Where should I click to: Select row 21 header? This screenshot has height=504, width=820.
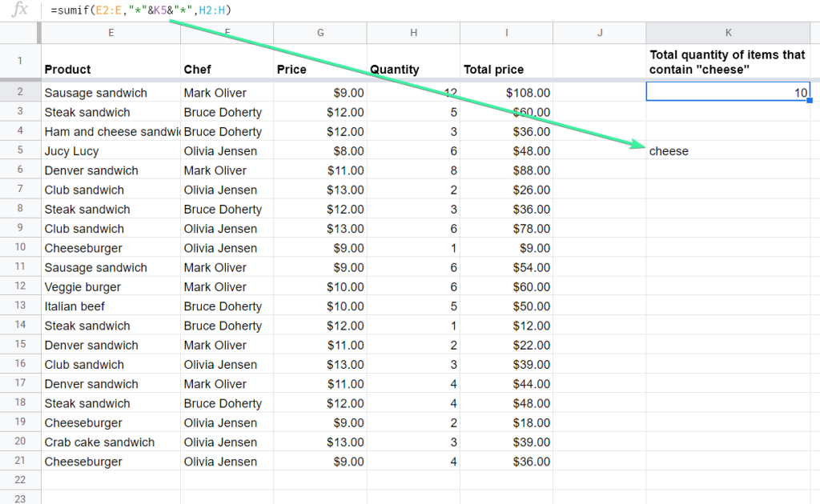click(x=20, y=461)
